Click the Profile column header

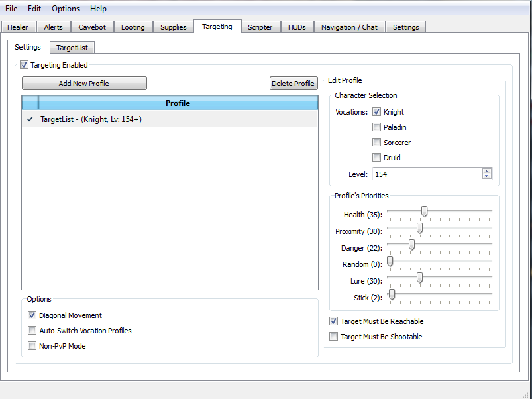point(178,103)
